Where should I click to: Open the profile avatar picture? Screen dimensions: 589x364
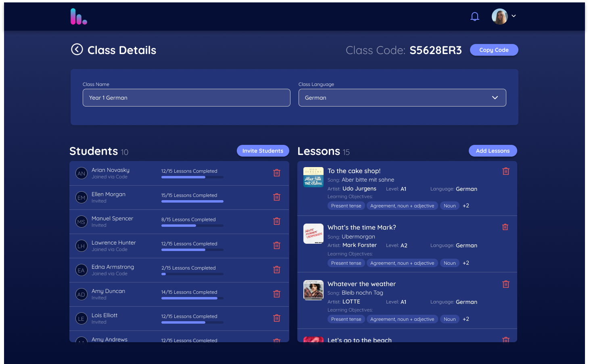click(x=499, y=17)
